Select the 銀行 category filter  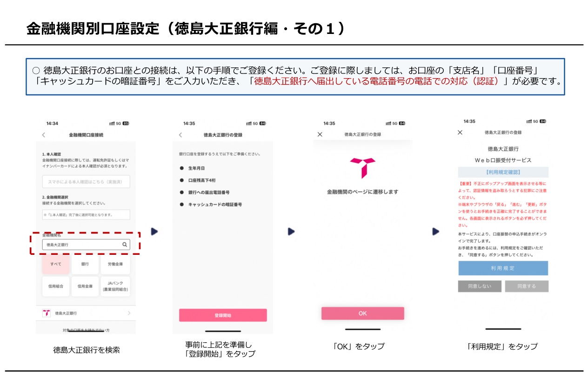point(85,264)
